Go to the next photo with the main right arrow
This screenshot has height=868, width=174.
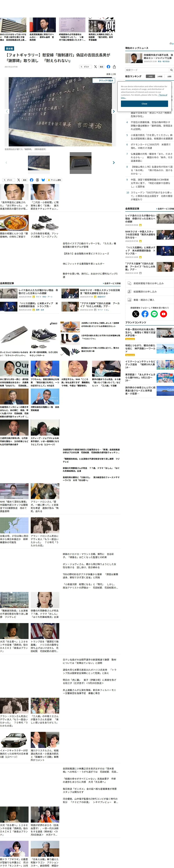tap(114, 111)
